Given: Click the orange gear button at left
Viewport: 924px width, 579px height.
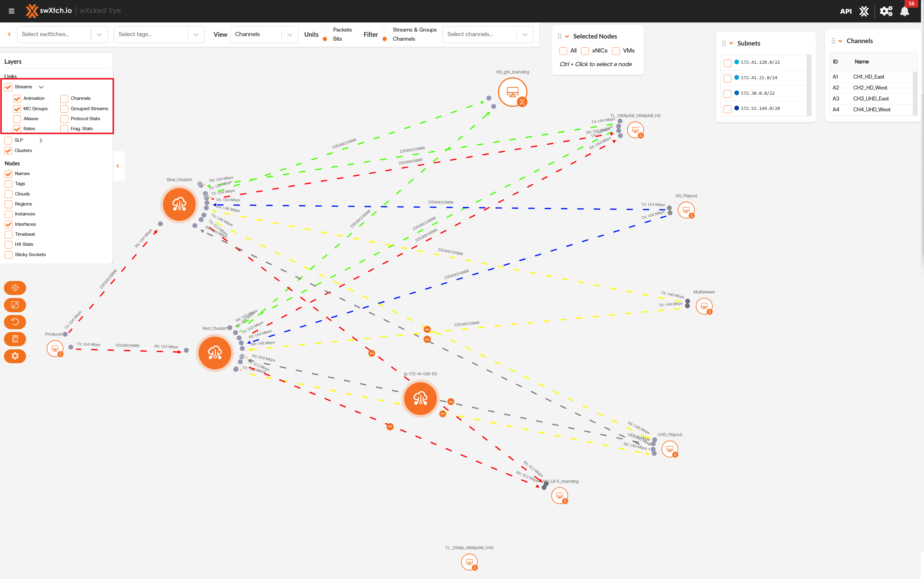Looking at the screenshot, I should tap(15, 356).
